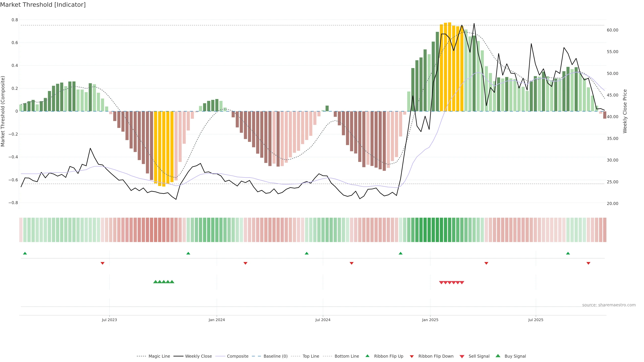Image resolution: width=644 pixels, height=362 pixels.
Task: Click the Ribbon Flip Up legend triangle
Action: click(x=367, y=356)
